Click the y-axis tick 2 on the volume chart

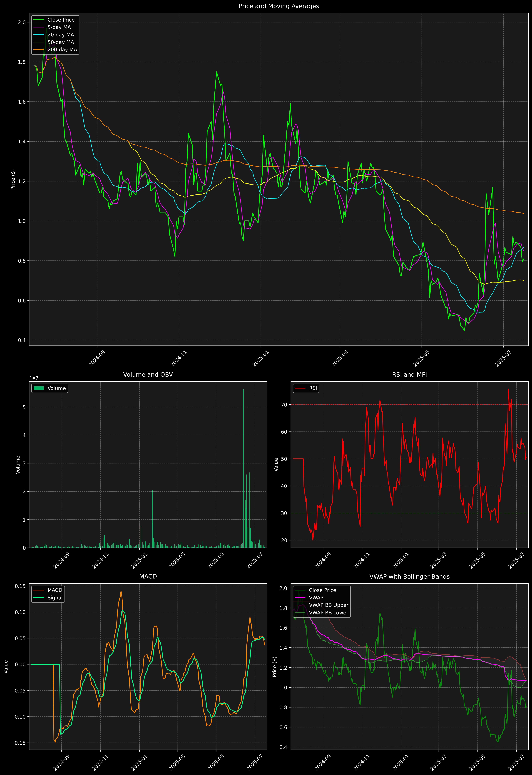click(x=24, y=492)
